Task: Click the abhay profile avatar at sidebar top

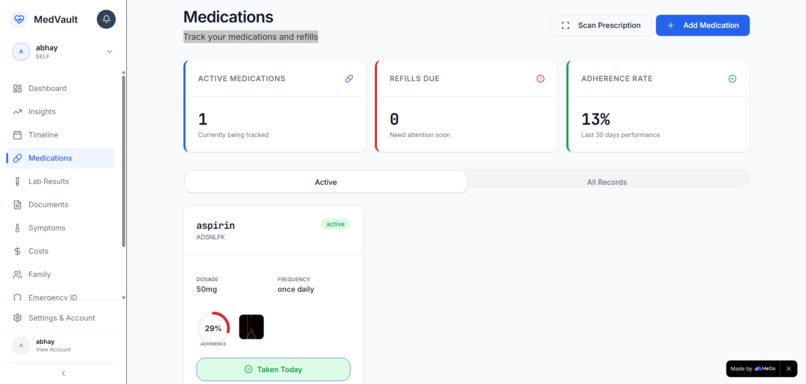Action: tap(21, 51)
